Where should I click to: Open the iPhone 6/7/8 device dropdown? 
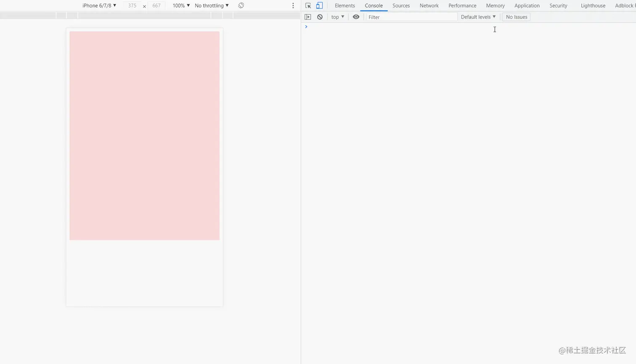pyautogui.click(x=99, y=5)
